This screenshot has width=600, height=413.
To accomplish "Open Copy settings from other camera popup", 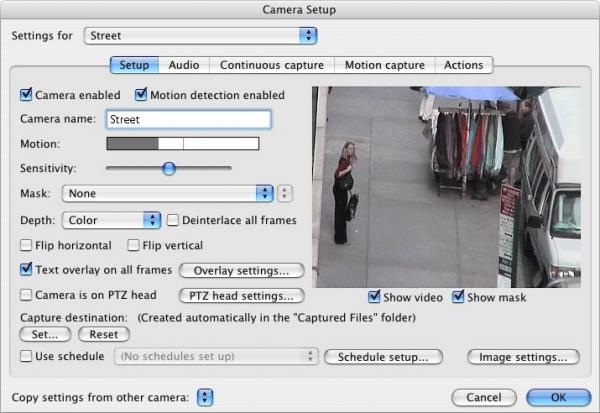I will pyautogui.click(x=205, y=397).
